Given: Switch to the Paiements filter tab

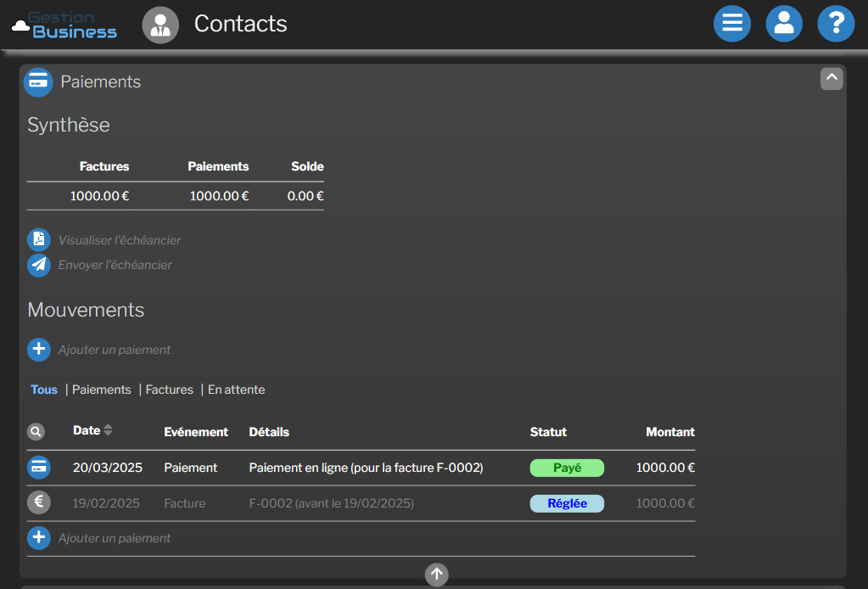Looking at the screenshot, I should [x=101, y=390].
